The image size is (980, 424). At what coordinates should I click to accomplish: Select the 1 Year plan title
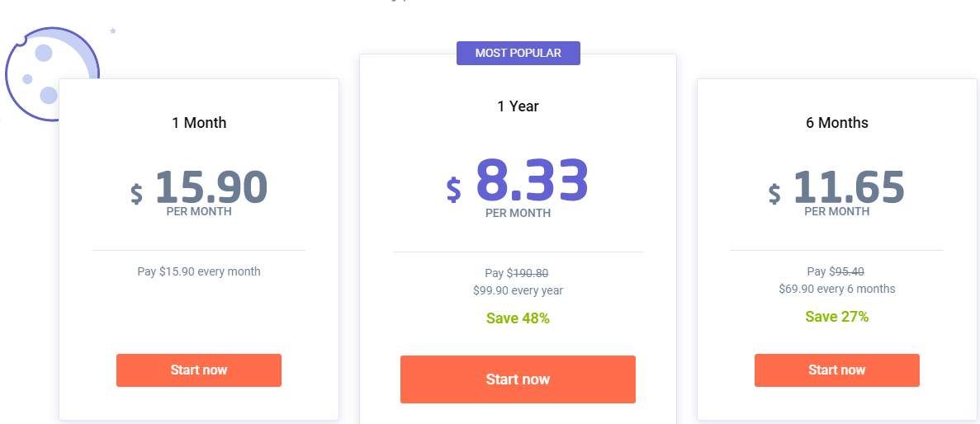[518, 106]
